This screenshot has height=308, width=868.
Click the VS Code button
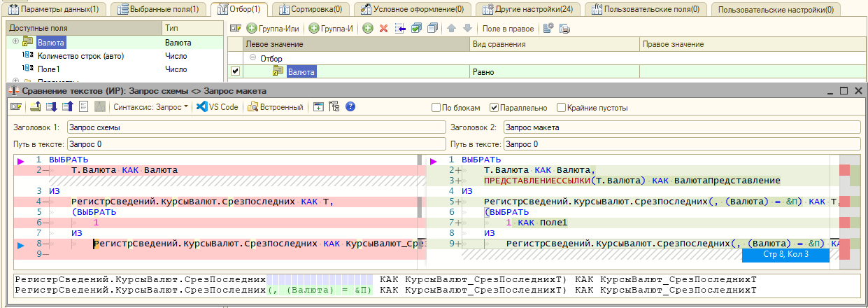pyautogui.click(x=218, y=107)
